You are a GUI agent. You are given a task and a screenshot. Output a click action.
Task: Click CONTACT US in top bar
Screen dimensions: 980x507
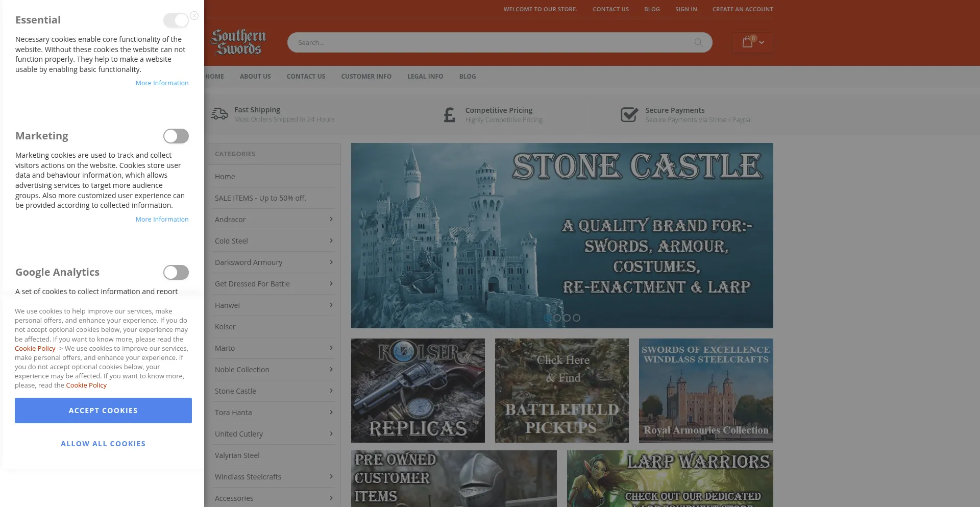pyautogui.click(x=610, y=9)
